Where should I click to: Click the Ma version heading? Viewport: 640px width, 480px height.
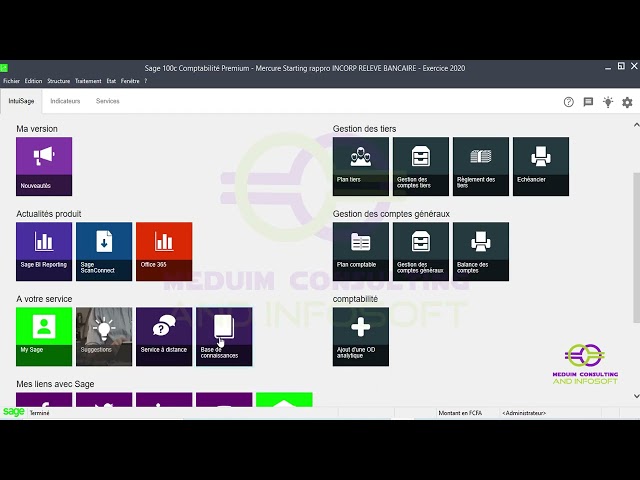click(x=37, y=129)
